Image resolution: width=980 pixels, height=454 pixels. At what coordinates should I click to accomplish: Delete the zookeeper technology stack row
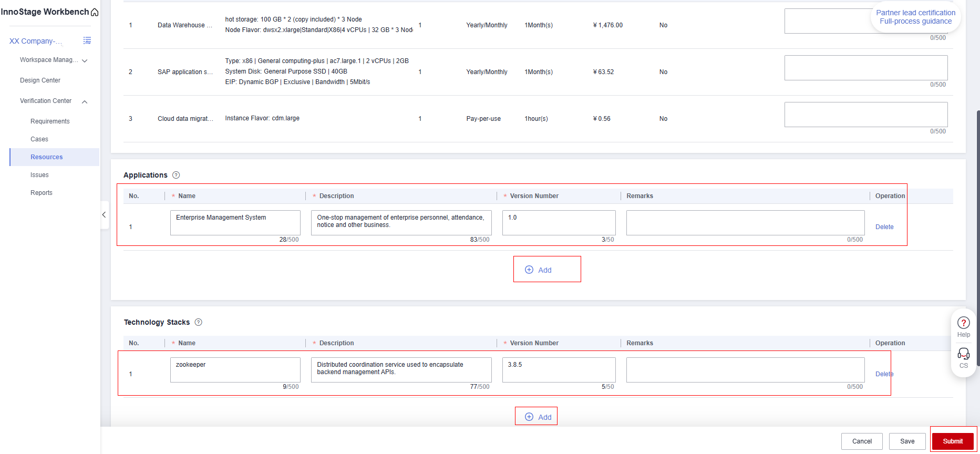[884, 374]
